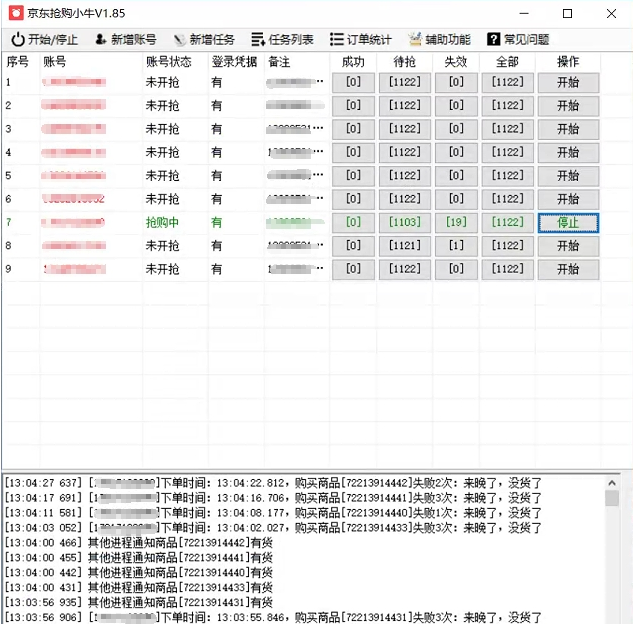Select row 7 with status 抢购中
Image resolution: width=638 pixels, height=624 pixels.
point(162,222)
